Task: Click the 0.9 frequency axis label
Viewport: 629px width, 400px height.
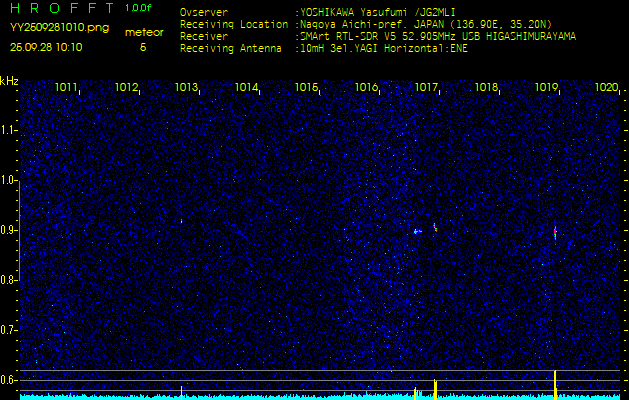Action: point(9,230)
